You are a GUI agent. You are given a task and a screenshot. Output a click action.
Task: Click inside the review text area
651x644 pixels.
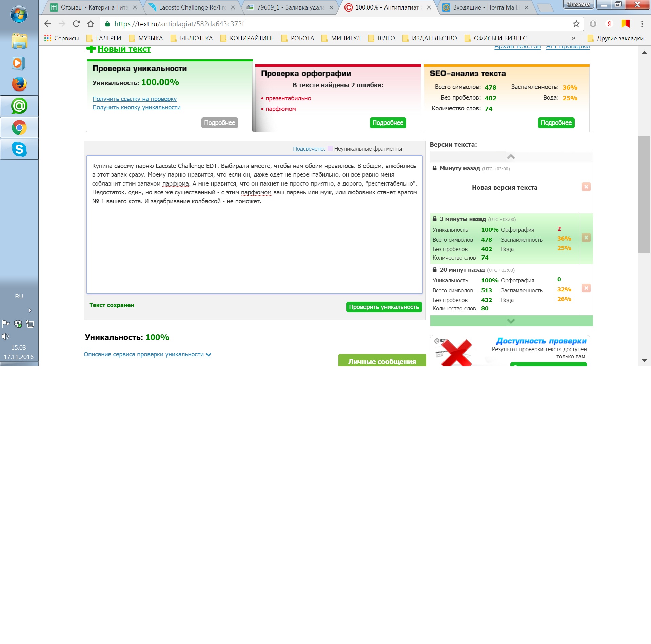click(x=255, y=225)
